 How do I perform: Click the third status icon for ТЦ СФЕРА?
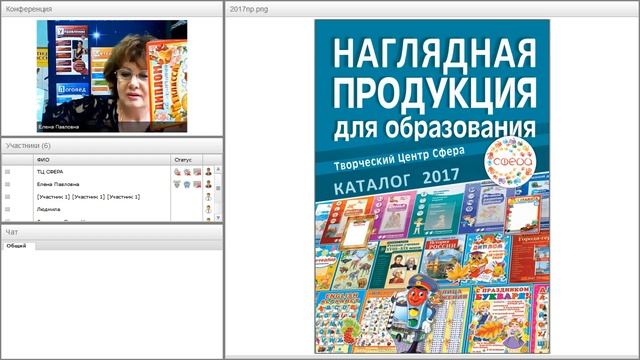197,172
